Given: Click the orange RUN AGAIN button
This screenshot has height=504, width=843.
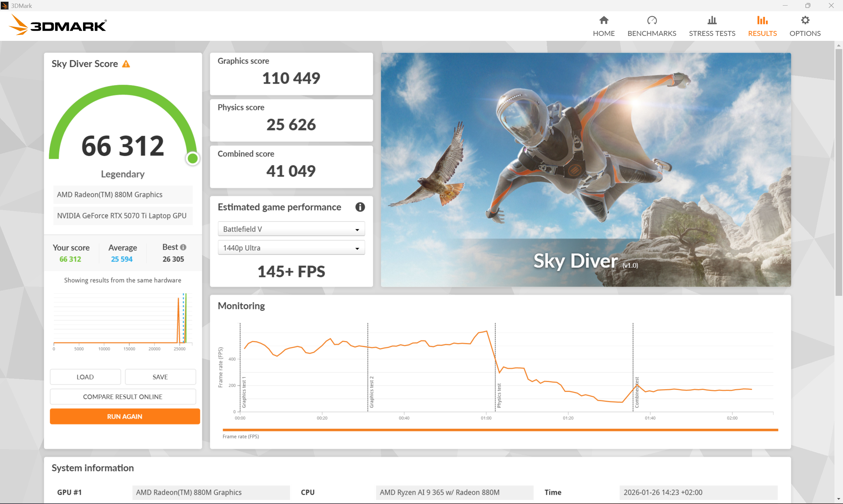Looking at the screenshot, I should point(125,416).
